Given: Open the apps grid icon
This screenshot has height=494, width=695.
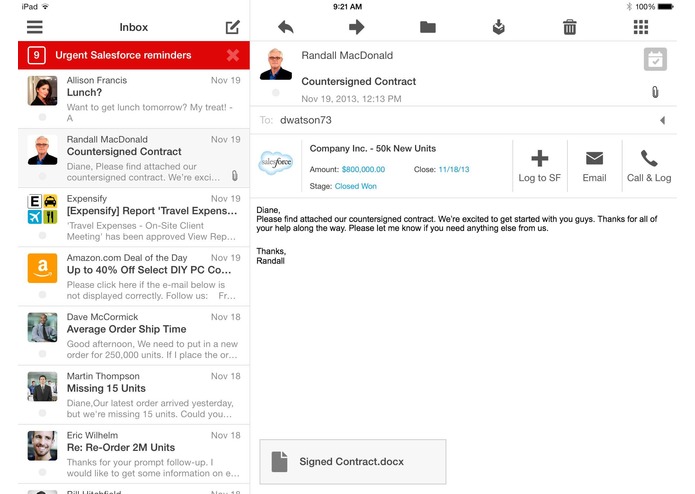Looking at the screenshot, I should tap(640, 27).
